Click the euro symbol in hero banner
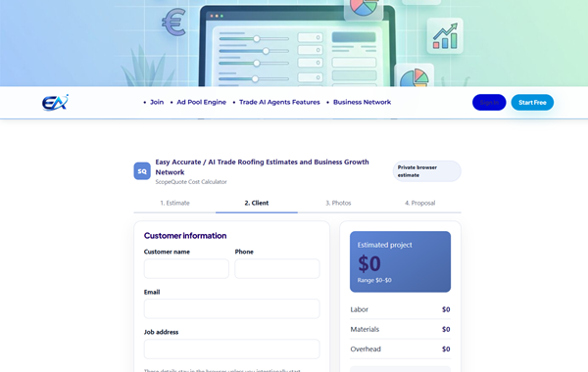The image size is (588, 372). coord(174,23)
